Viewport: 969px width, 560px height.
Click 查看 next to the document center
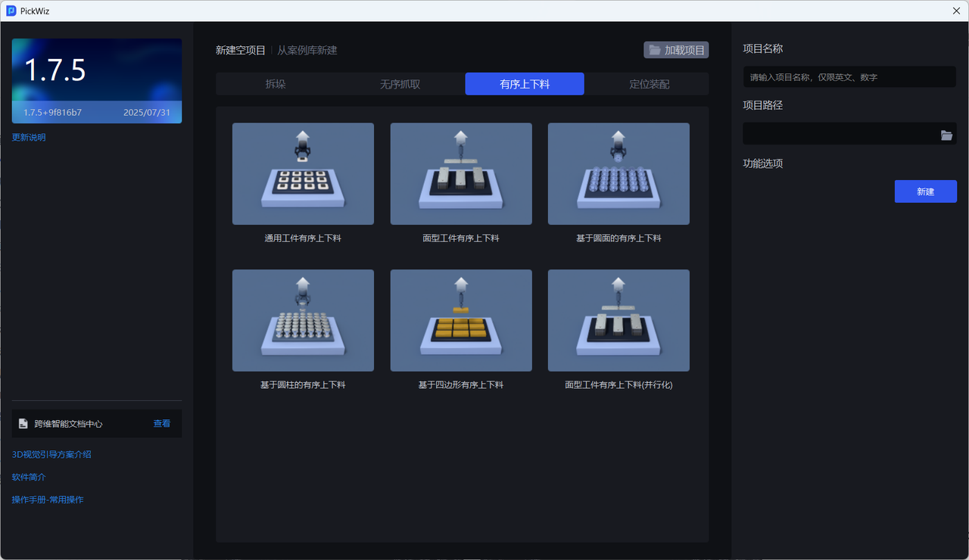(162, 424)
